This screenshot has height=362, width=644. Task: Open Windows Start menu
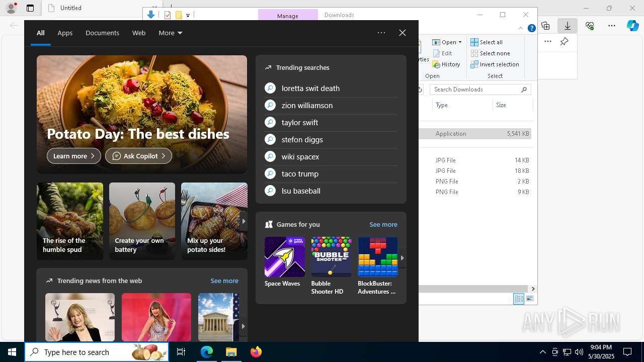point(12,352)
